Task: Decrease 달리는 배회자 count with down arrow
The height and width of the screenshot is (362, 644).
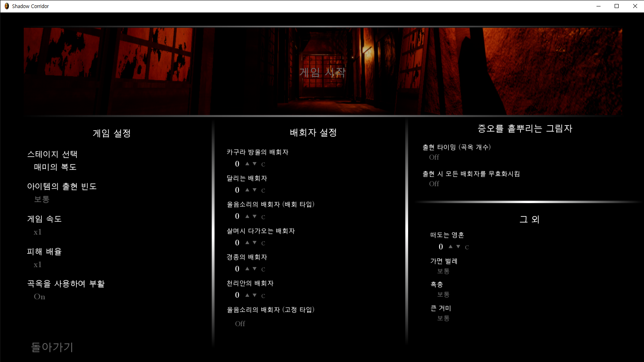Action: point(254,190)
